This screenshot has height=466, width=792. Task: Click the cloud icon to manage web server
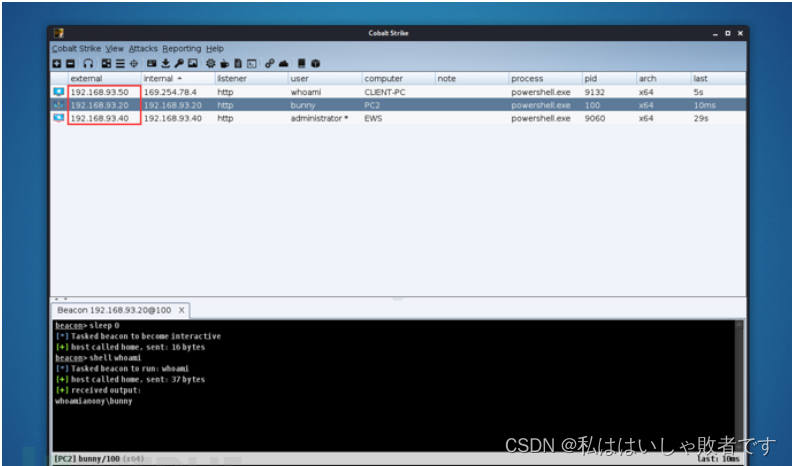tap(283, 64)
